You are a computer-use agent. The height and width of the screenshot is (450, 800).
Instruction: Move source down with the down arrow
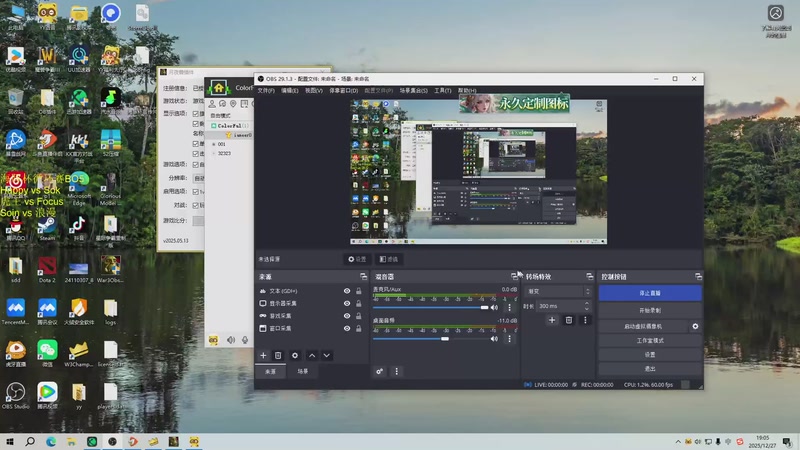tap(327, 355)
